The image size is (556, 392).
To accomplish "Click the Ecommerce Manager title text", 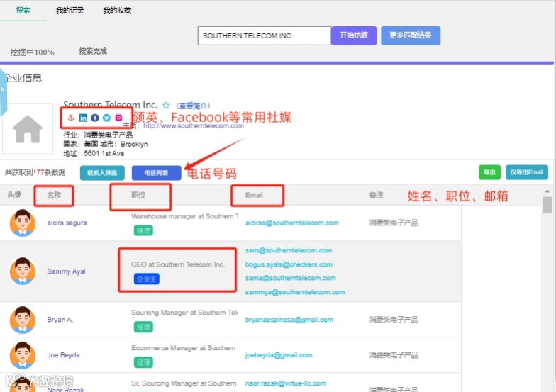I will coord(184,348).
